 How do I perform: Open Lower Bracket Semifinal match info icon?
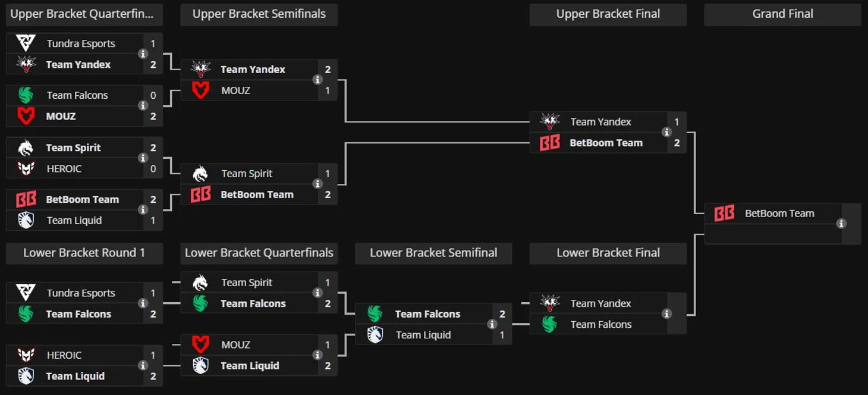(492, 324)
